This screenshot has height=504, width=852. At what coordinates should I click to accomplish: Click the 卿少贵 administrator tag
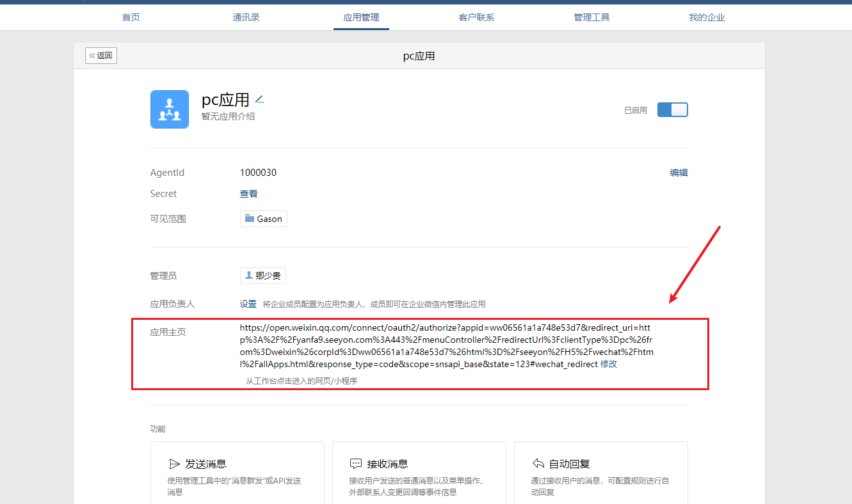(x=262, y=276)
